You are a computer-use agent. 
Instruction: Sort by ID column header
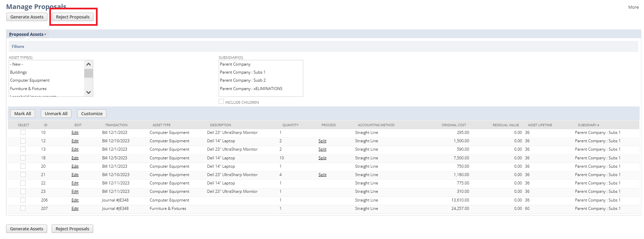click(x=46, y=125)
